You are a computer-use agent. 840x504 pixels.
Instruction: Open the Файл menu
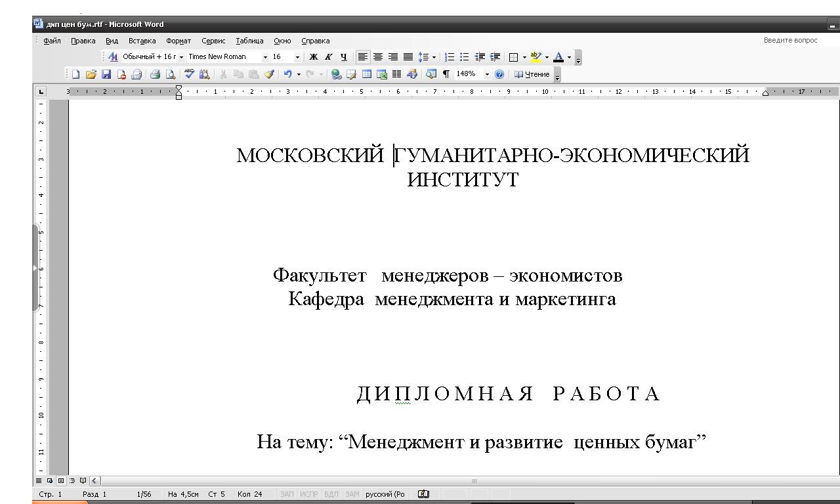(52, 41)
